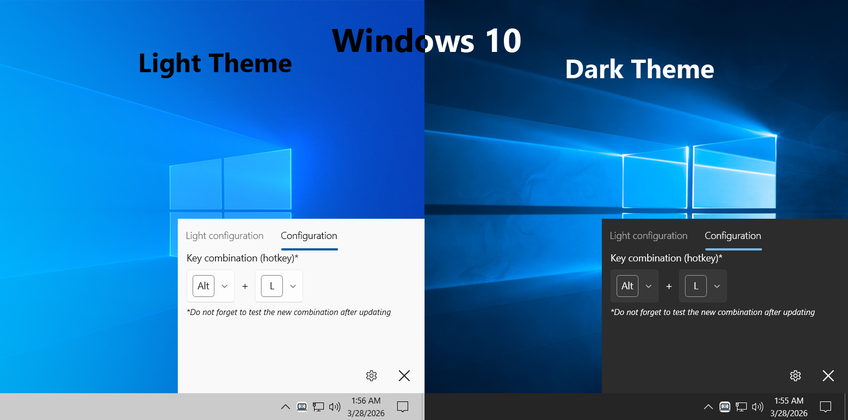Switch to Light configuration tab in dark panel
Image resolution: width=848 pixels, height=420 pixels.
tap(648, 236)
